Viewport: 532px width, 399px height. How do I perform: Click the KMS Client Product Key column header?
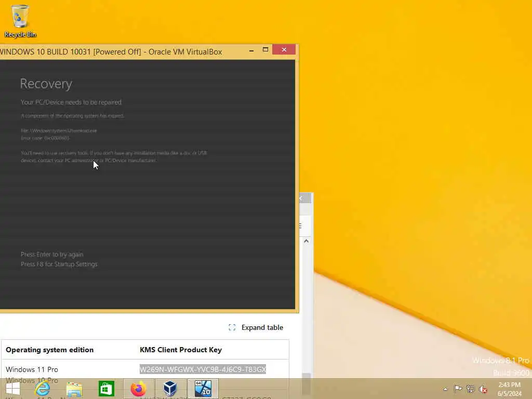tap(180, 350)
